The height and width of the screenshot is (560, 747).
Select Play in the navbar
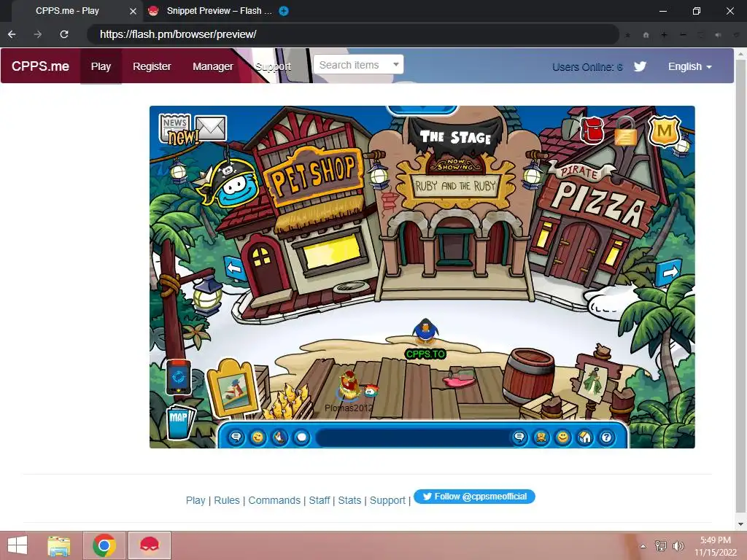(101, 66)
